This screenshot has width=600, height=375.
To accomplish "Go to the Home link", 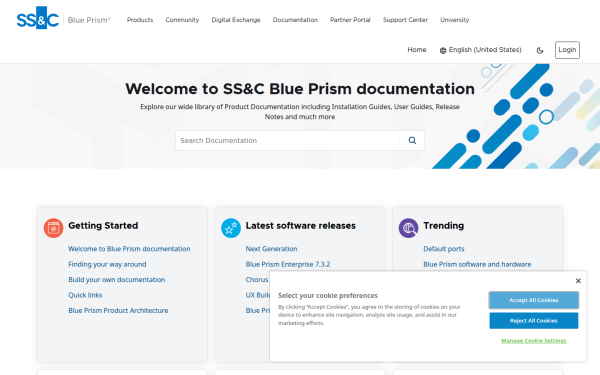I will pyautogui.click(x=417, y=50).
